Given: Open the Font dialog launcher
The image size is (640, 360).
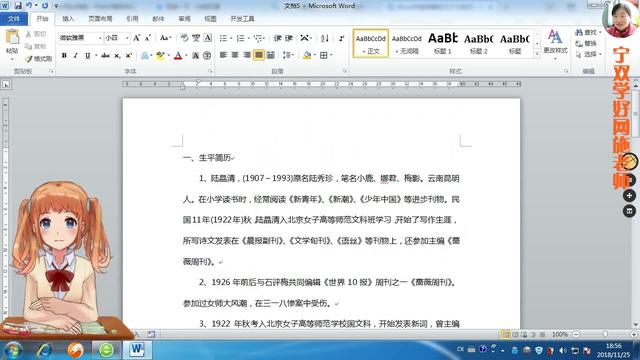Looking at the screenshot, I should point(210,71).
